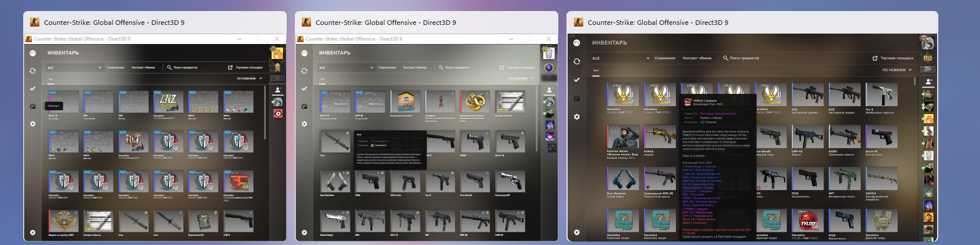Click the Торговая площадка external-link icon in the right preview
The height and width of the screenshot is (245, 980).
coord(875,58)
